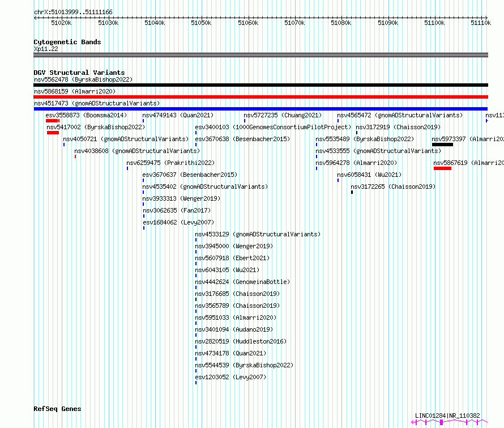Click the 51040k position on ruler

pos(155,23)
